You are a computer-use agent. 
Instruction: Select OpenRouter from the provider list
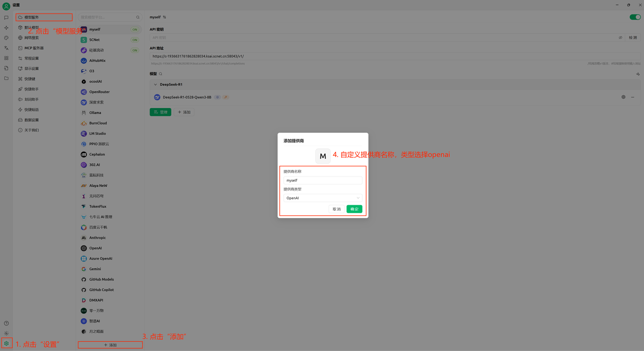[99, 92]
